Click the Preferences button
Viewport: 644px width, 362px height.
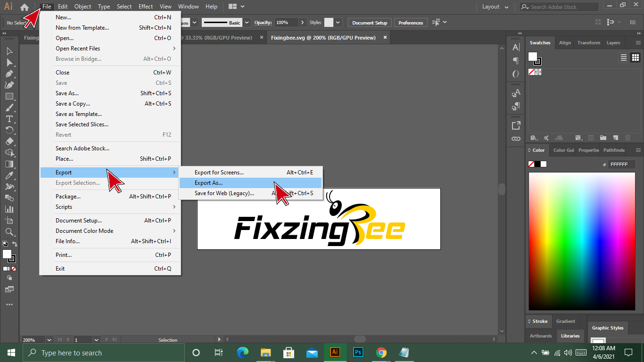coord(410,23)
